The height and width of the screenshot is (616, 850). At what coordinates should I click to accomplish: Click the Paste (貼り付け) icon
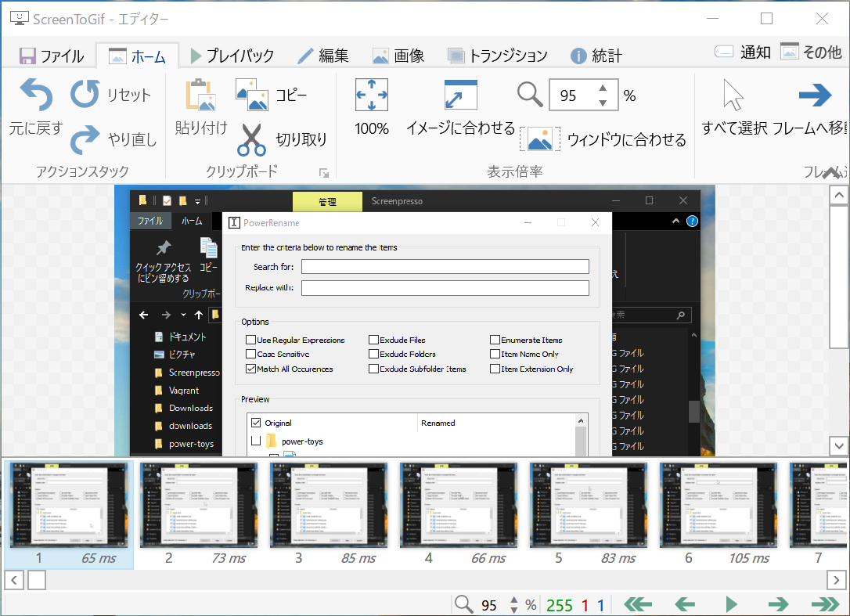click(199, 95)
